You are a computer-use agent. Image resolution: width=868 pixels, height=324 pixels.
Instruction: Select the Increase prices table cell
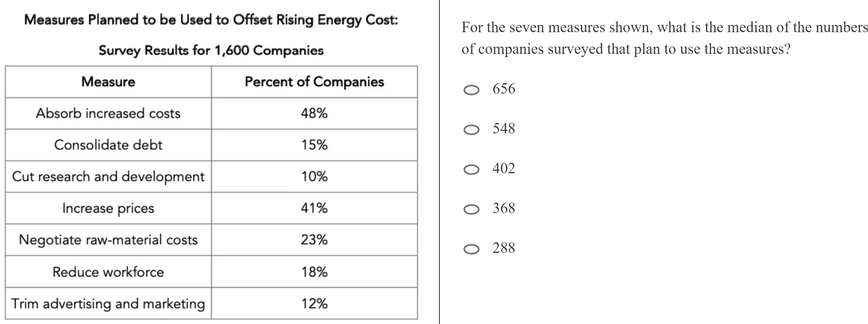(108, 208)
